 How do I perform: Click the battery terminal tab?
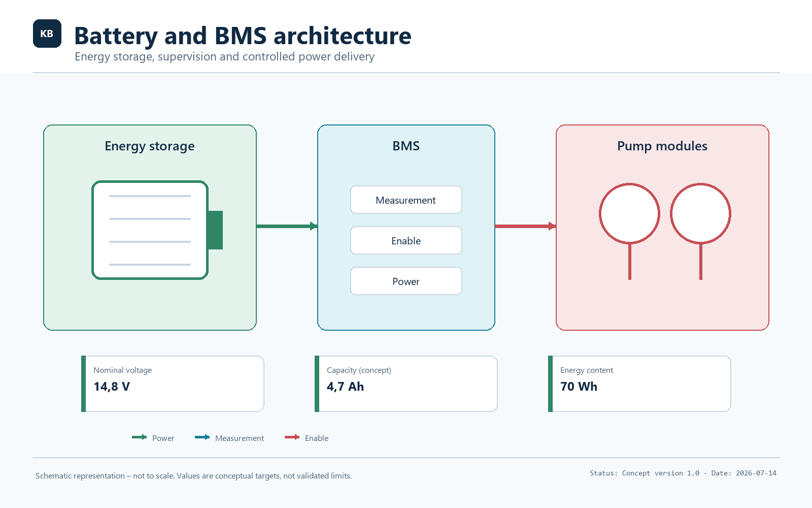215,230
